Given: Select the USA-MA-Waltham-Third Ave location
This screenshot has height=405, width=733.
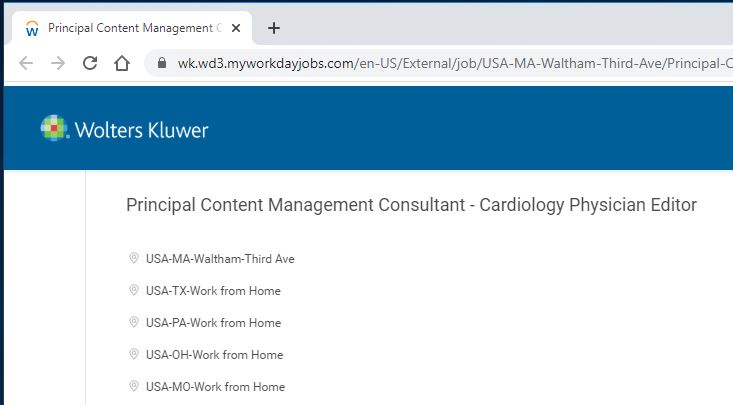Looking at the screenshot, I should pyautogui.click(x=220, y=259).
